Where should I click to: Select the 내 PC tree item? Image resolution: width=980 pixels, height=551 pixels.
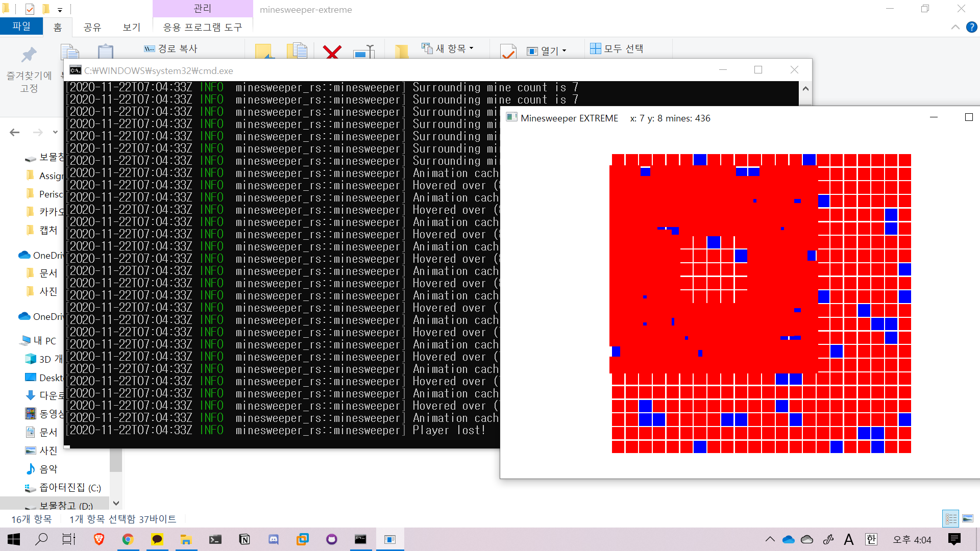pos(44,340)
